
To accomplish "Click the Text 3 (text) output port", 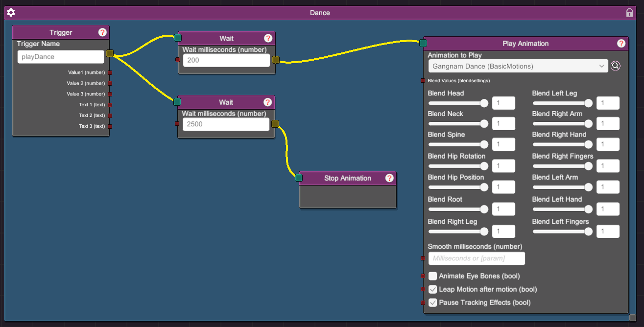I will coord(110,126).
